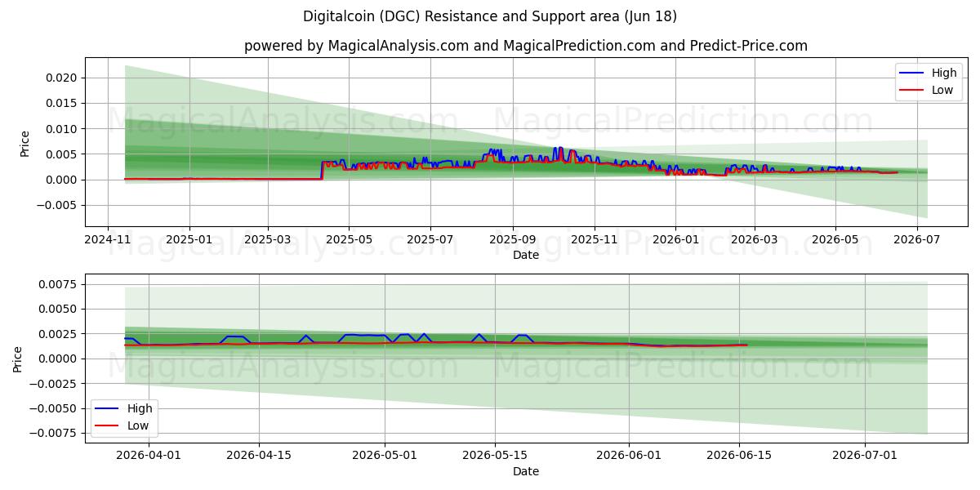Click the top chart 0.000 tick label
This screenshot has height=490, width=980.
pos(61,180)
